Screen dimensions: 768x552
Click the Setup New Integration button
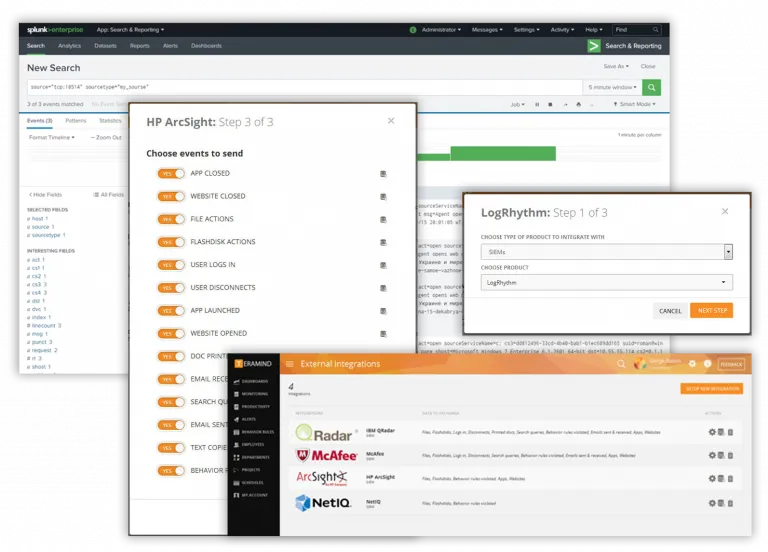click(x=712, y=388)
